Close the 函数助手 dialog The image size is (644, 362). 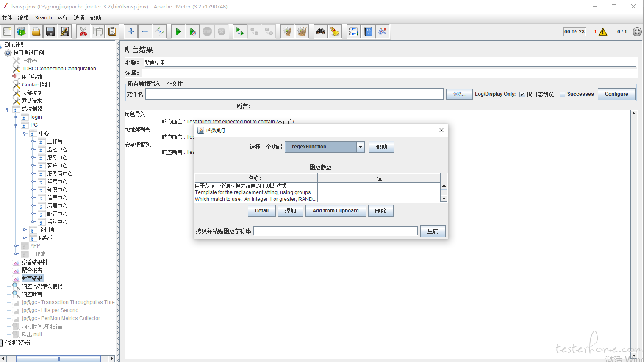441,130
